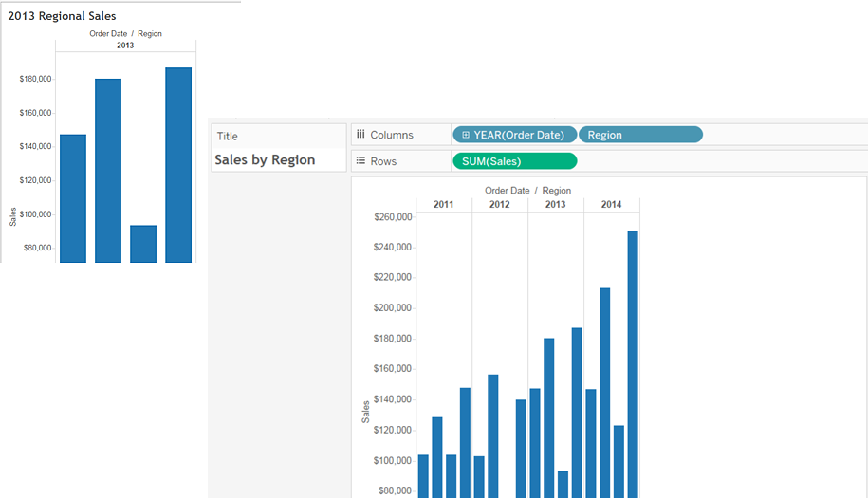
Task: Select the Sales by Region title text
Action: [265, 160]
